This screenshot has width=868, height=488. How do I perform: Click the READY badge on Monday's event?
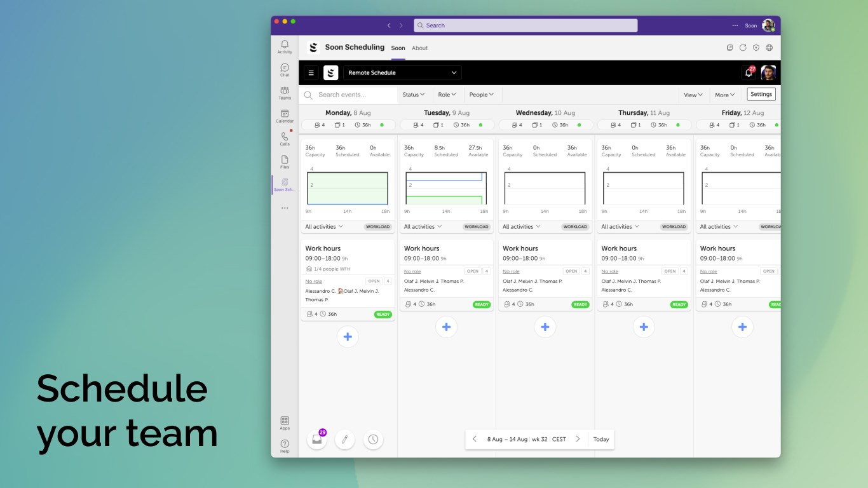click(383, 315)
